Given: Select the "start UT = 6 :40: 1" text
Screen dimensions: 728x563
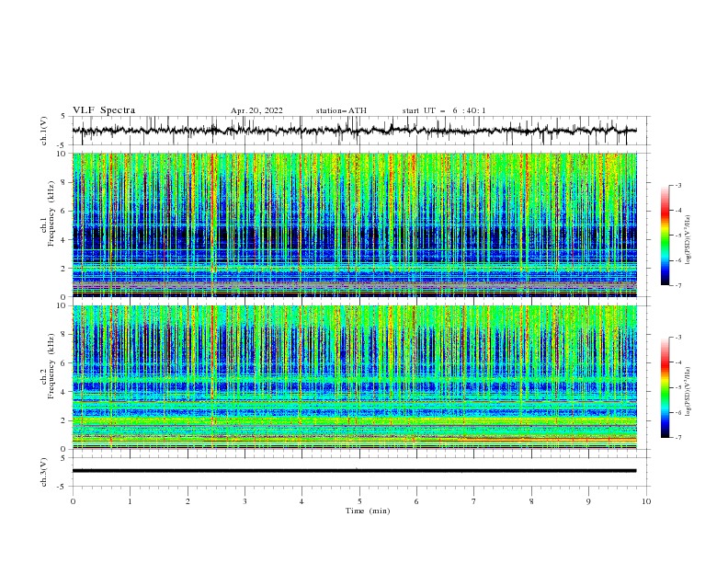Looking at the screenshot, I should [444, 110].
